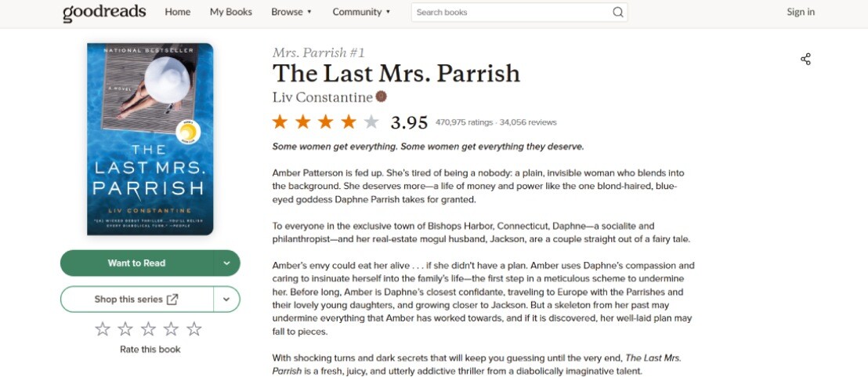Rate this book three stars
Viewport: 868px width, 392px height.
(148, 329)
